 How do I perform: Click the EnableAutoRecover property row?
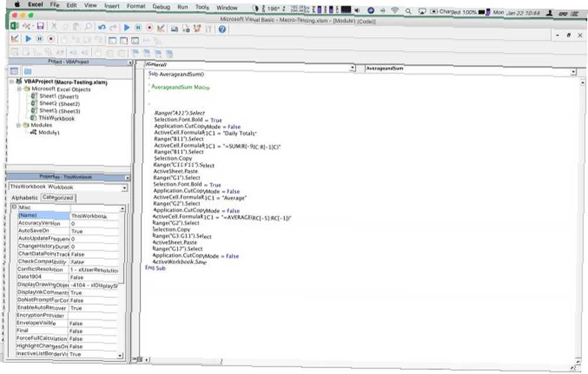point(68,308)
